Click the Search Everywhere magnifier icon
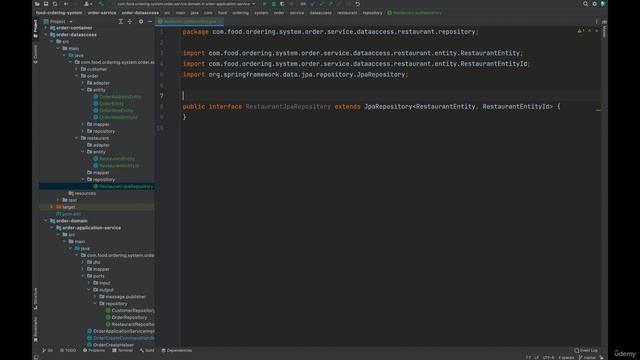 point(585,4)
